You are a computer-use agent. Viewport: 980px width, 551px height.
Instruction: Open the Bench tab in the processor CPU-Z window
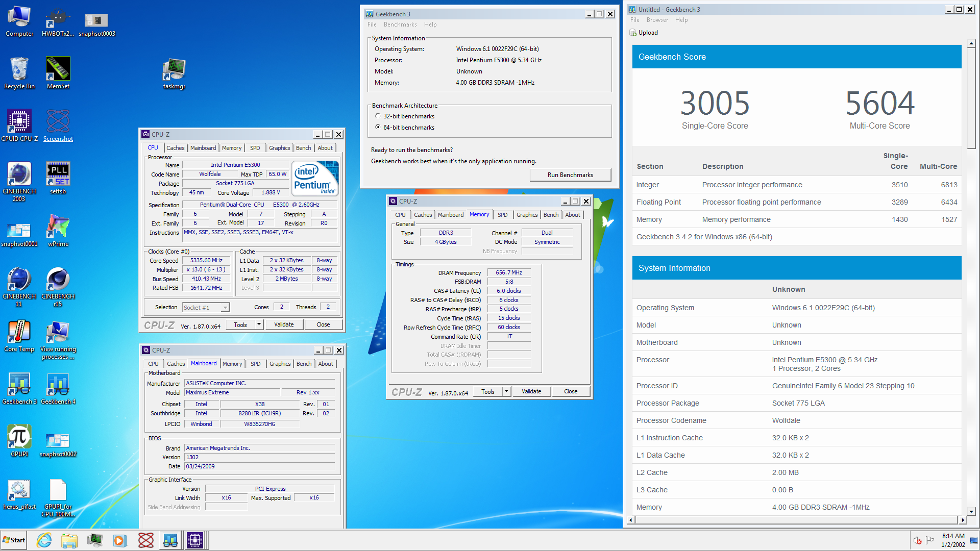coord(303,148)
